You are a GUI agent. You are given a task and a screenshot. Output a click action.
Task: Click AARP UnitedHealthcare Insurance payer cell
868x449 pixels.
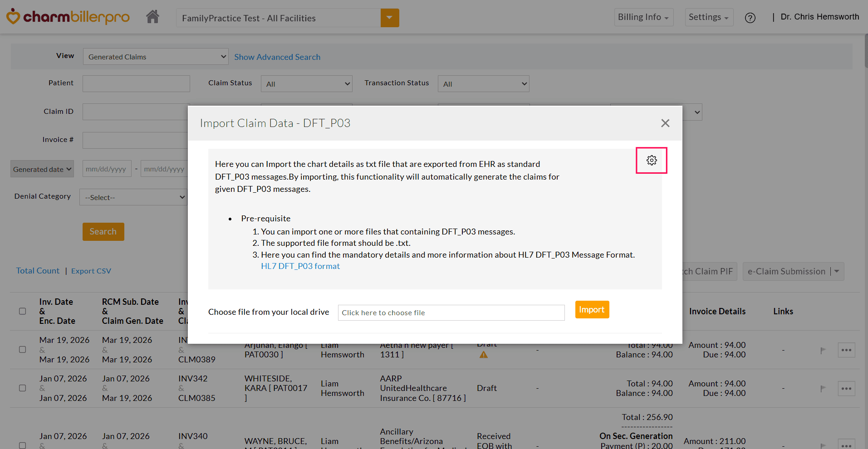pyautogui.click(x=423, y=388)
